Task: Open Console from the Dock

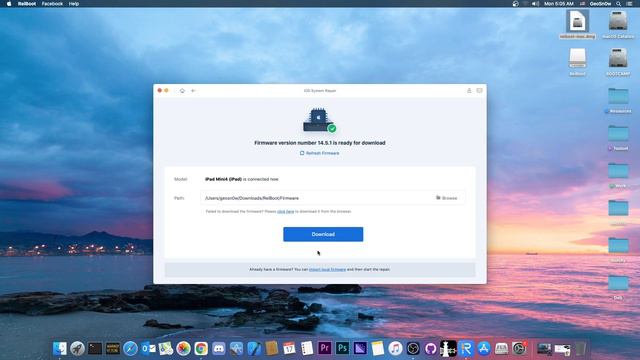Action: click(x=113, y=348)
